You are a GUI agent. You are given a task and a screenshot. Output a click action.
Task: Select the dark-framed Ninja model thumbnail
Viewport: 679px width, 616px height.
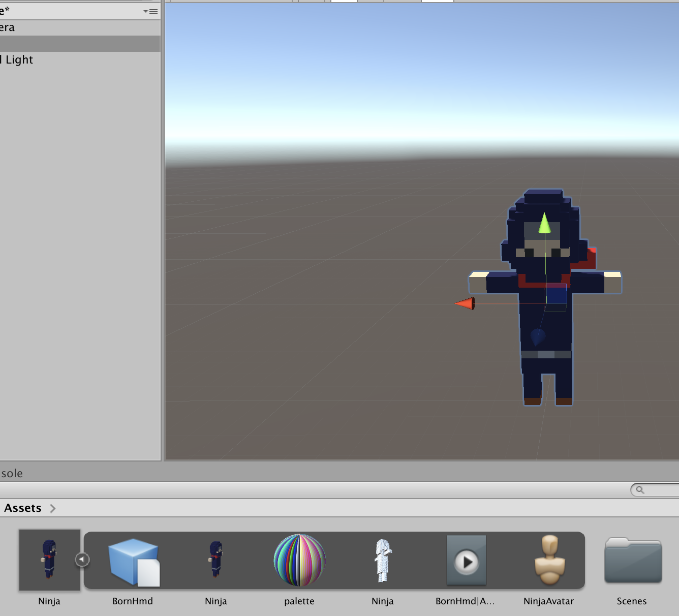click(x=49, y=560)
